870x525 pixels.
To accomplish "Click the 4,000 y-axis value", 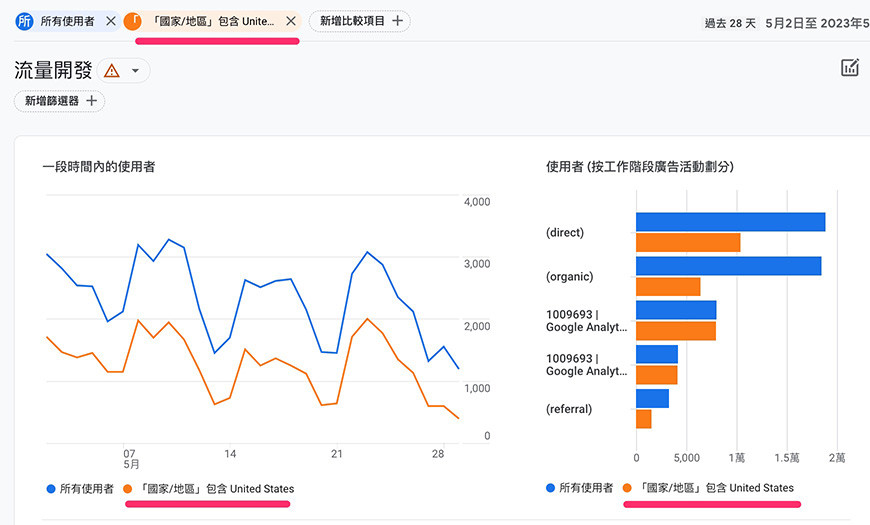I will pos(477,202).
